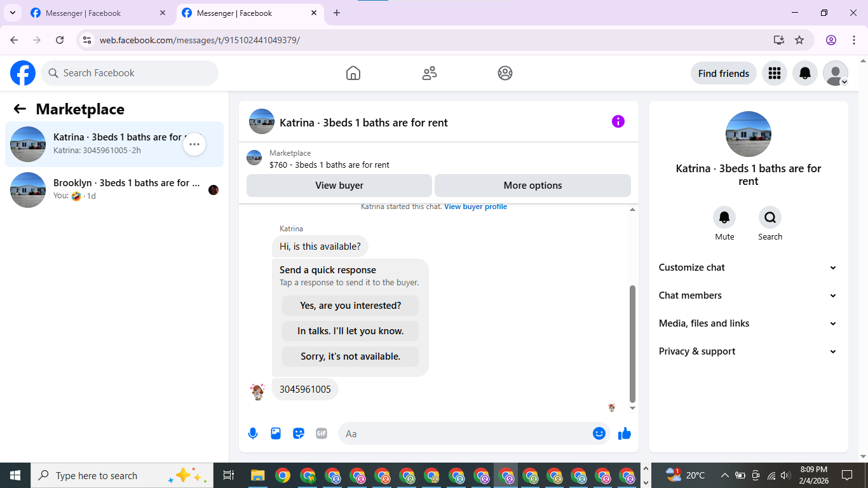Screen dimensions: 868x488
Task: Mute the Katrina chat
Action: pyautogui.click(x=724, y=218)
